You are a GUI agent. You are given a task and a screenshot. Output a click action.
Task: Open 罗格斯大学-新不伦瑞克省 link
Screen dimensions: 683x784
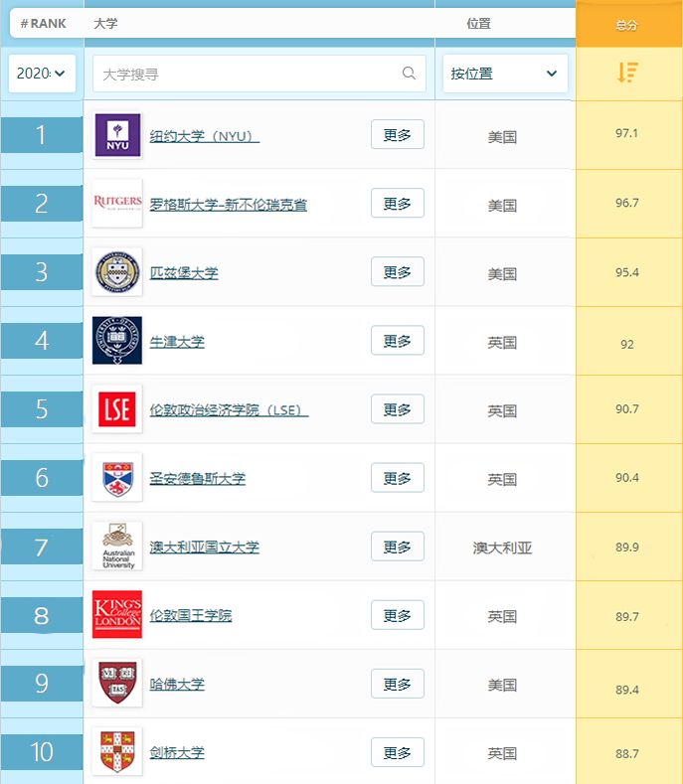[229, 205]
